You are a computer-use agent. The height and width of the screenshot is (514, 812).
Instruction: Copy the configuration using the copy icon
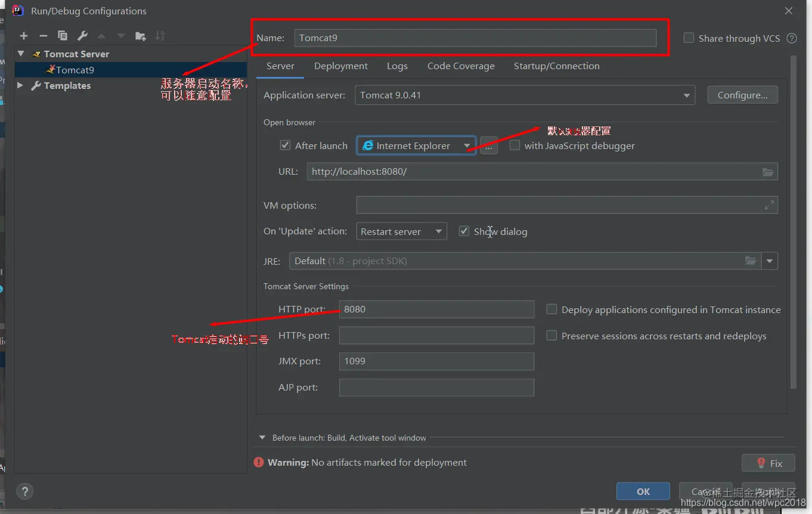(x=63, y=36)
